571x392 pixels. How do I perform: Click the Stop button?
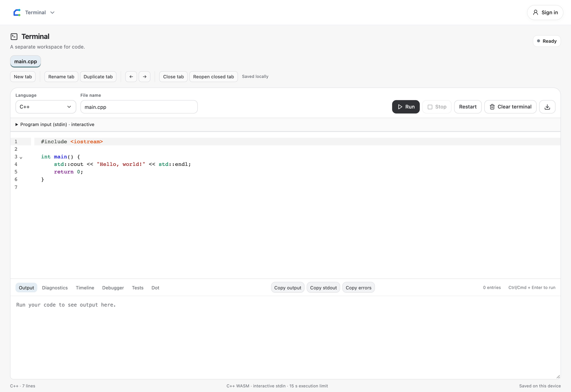(x=437, y=107)
